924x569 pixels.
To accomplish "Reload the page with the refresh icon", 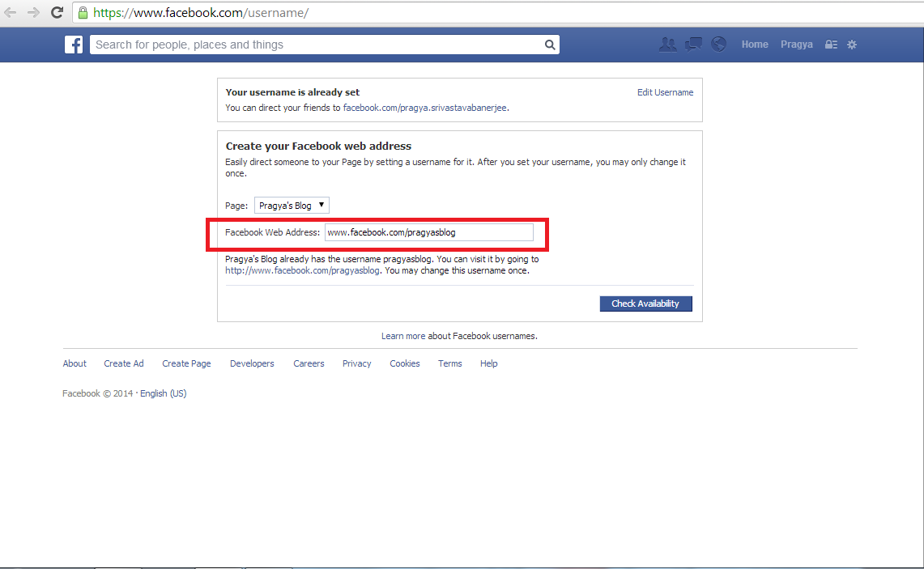I will coord(57,12).
